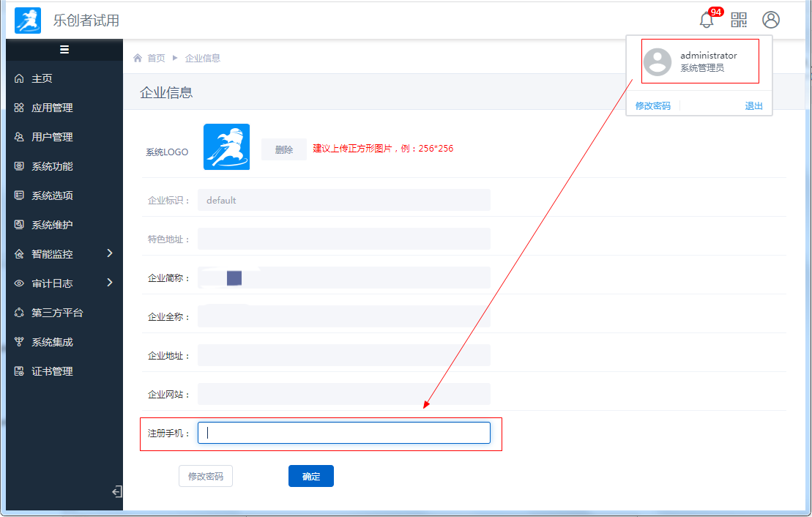Click the 企业地址 input field
812x517 pixels.
click(344, 355)
